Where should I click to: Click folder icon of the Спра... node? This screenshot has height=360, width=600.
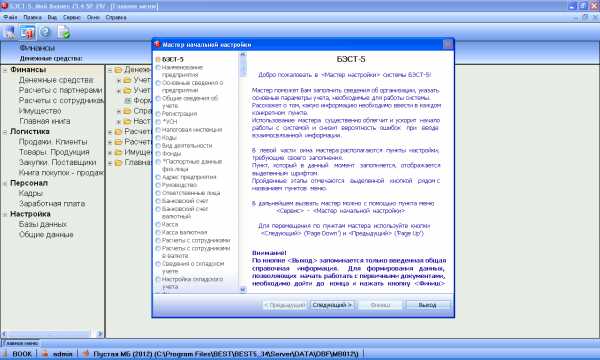127,111
